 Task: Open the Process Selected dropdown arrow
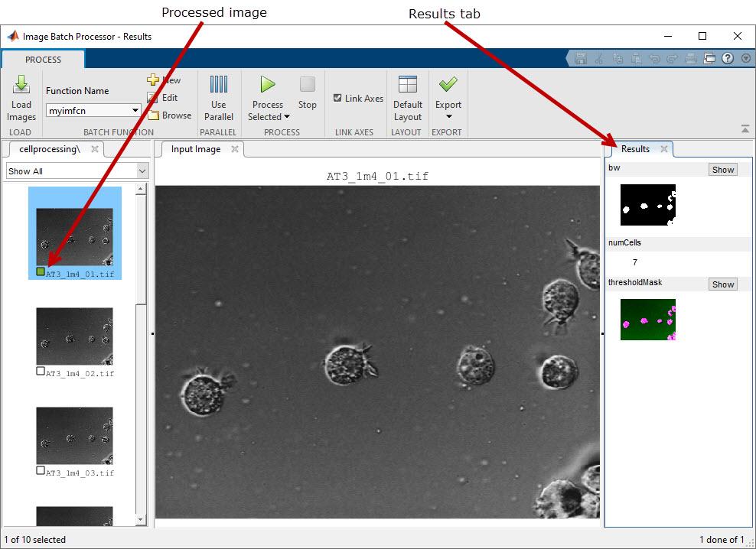pyautogui.click(x=287, y=117)
